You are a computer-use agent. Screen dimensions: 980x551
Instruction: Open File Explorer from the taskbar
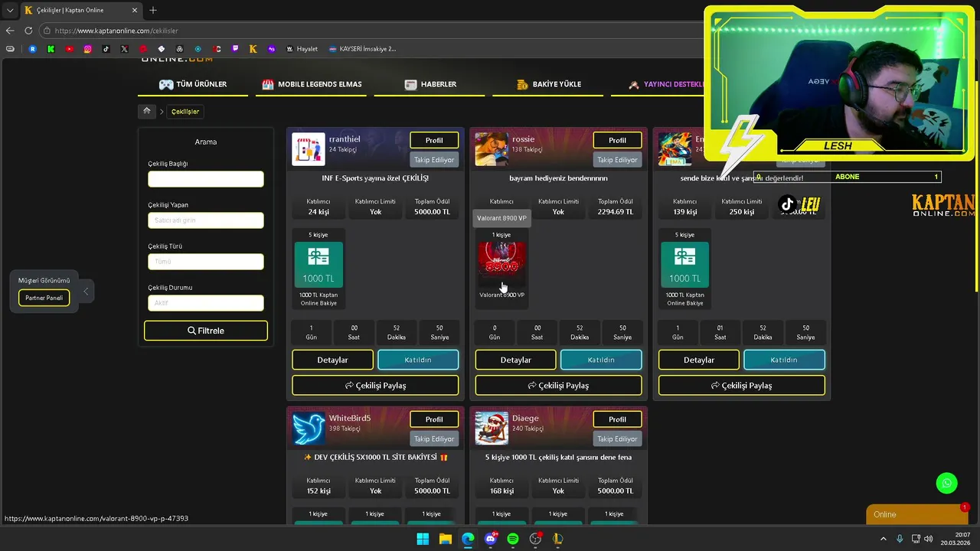pyautogui.click(x=445, y=539)
